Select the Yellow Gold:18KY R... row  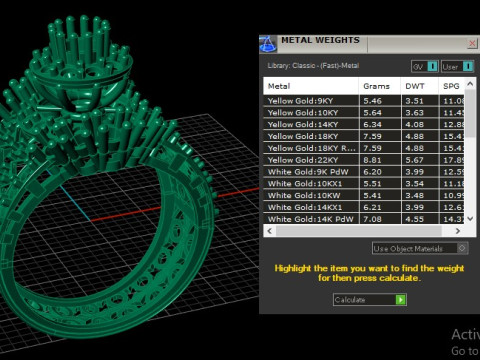pos(364,148)
